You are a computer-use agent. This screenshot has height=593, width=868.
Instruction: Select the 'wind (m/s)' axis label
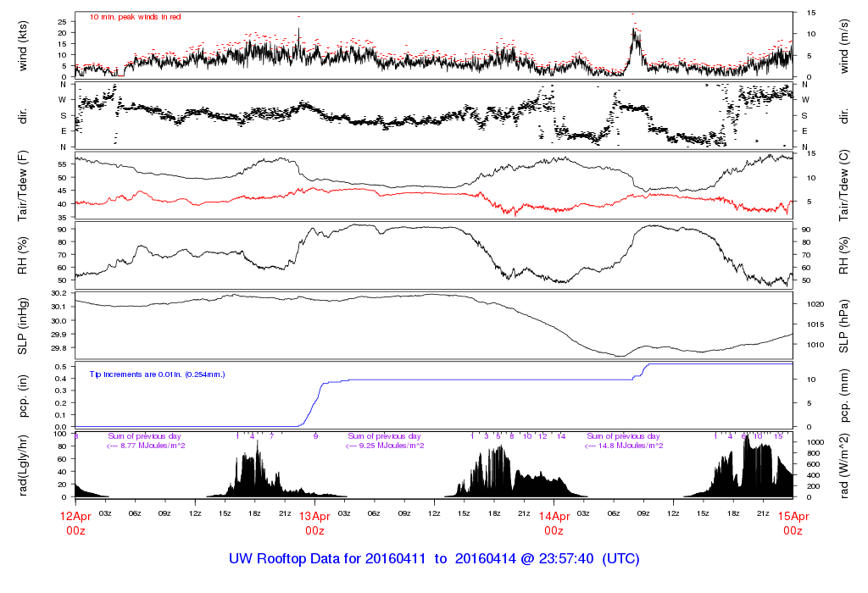843,47
